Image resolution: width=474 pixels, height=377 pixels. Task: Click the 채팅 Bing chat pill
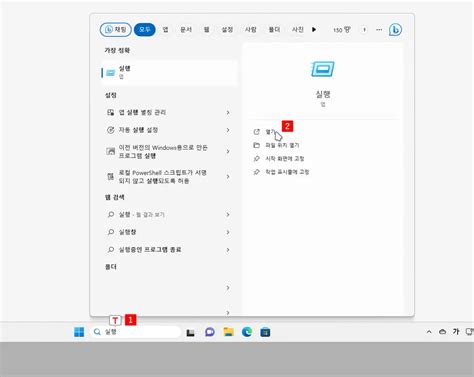point(116,30)
